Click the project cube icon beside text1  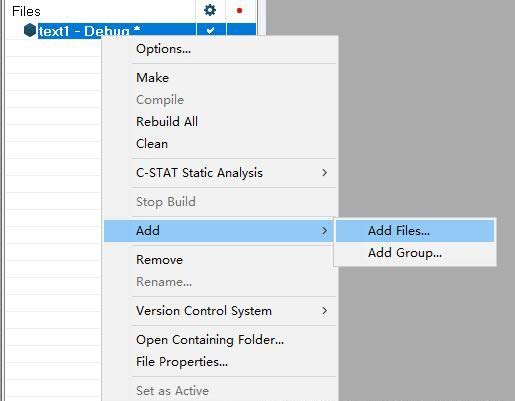click(30, 30)
